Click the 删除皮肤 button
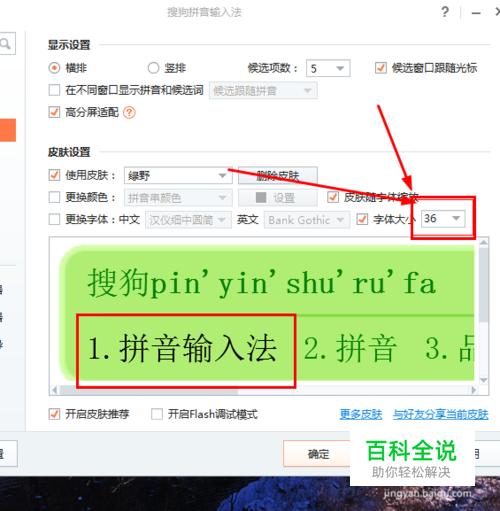500x511 pixels. click(x=278, y=175)
